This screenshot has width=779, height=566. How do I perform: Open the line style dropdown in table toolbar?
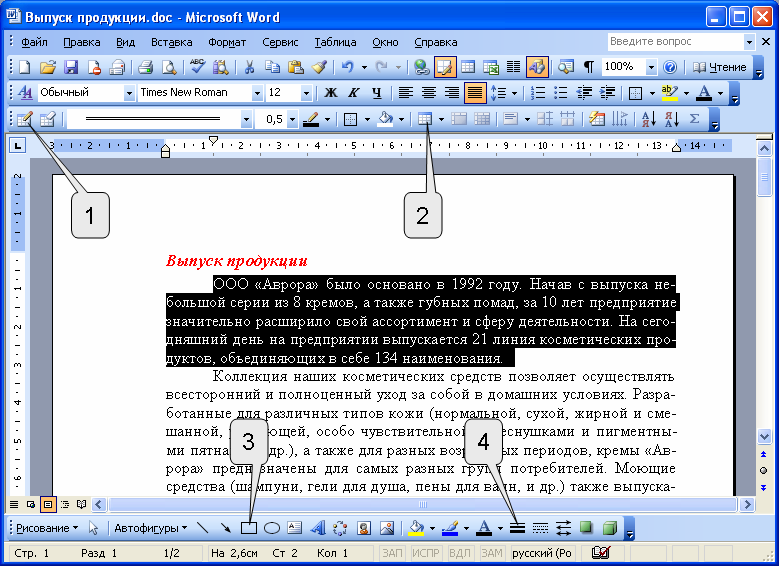tap(246, 119)
